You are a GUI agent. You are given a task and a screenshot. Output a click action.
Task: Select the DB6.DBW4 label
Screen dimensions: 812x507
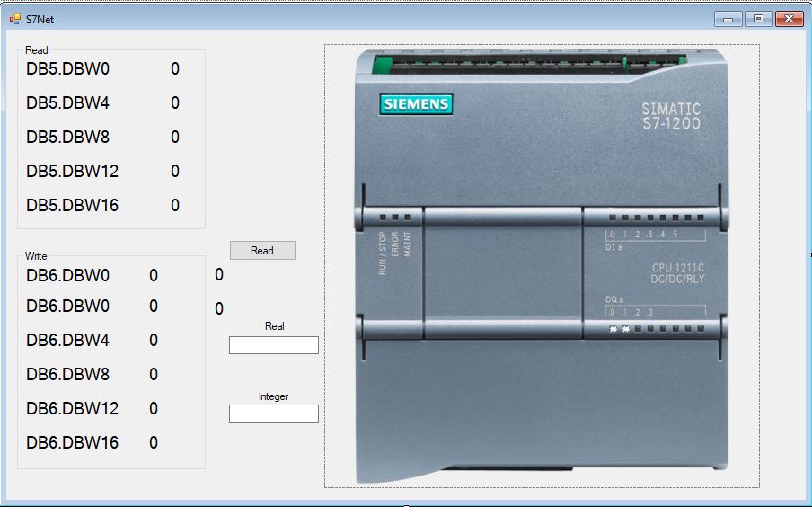point(68,341)
